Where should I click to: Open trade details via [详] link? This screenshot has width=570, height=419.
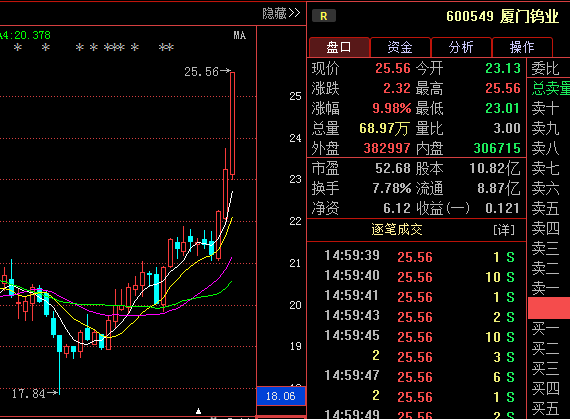point(504,230)
